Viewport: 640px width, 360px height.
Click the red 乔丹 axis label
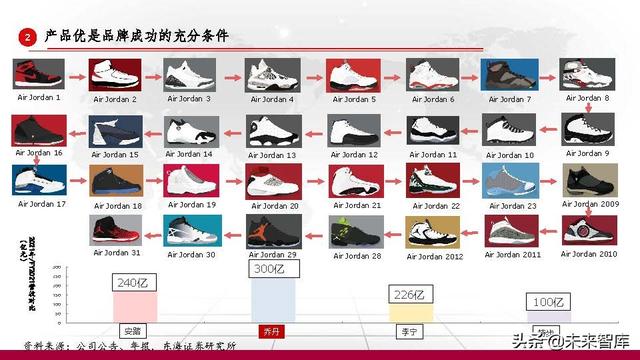[271, 331]
